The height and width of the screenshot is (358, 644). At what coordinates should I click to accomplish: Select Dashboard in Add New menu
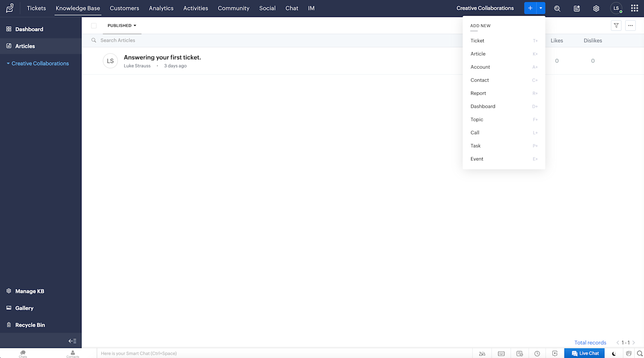click(504, 106)
